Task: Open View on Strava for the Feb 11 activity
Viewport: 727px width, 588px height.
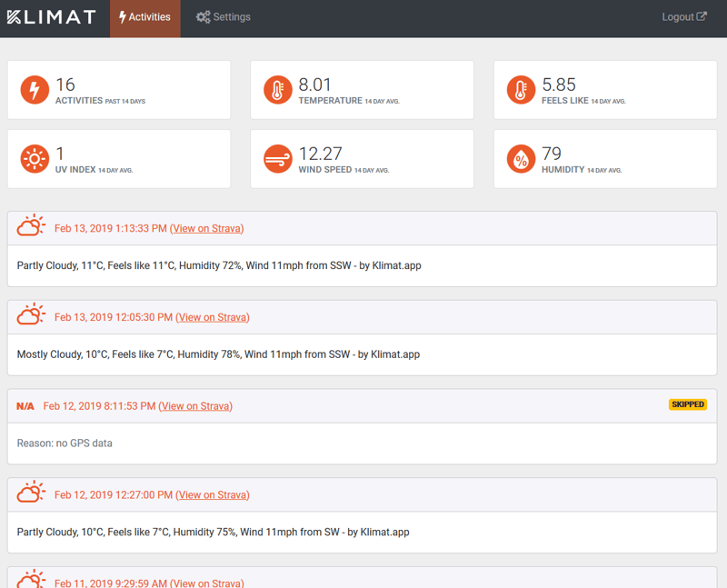Action: (x=207, y=583)
